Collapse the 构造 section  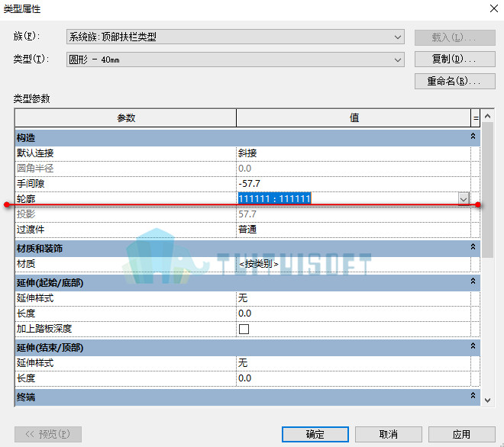pyautogui.click(x=473, y=137)
